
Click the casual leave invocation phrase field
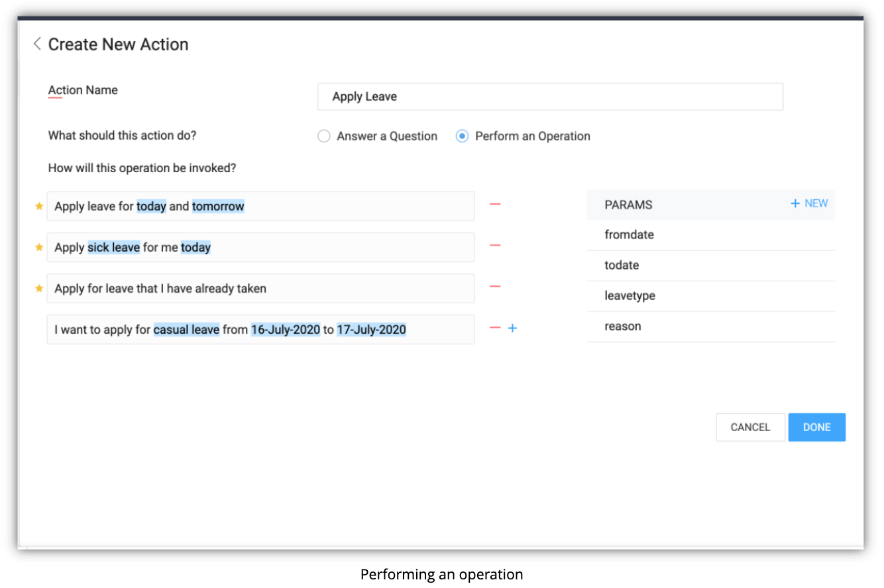coord(260,329)
